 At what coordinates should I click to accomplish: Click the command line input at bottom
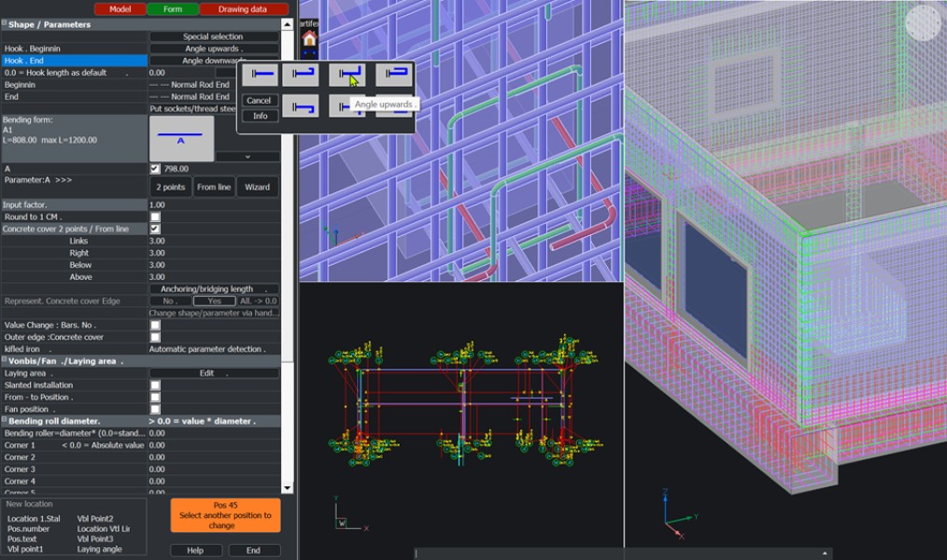tap(616, 553)
